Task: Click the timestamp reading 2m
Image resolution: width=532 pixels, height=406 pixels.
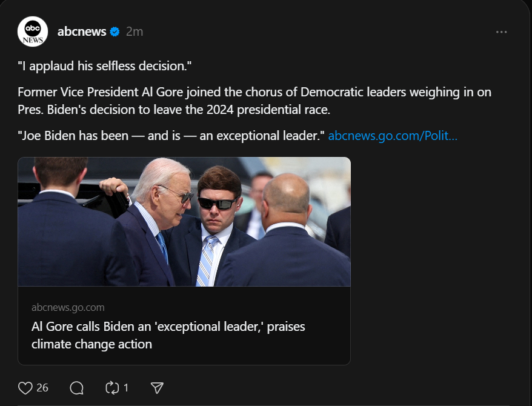Action: click(133, 31)
